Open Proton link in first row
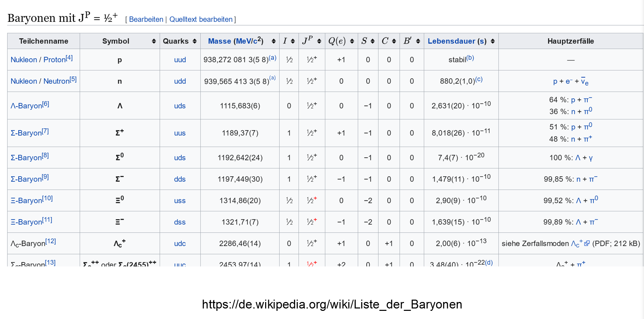Image resolution: width=644 pixels, height=319 pixels. (x=54, y=60)
